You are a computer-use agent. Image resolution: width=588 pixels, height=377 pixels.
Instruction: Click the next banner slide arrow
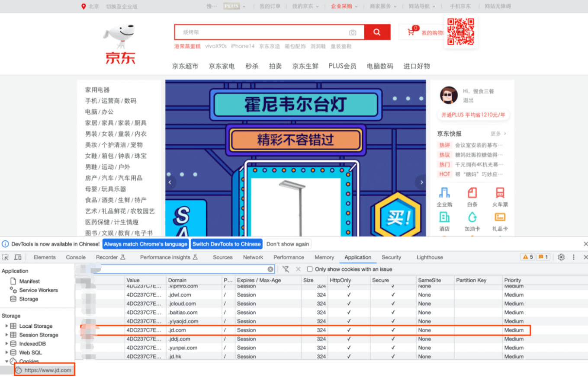(x=421, y=182)
